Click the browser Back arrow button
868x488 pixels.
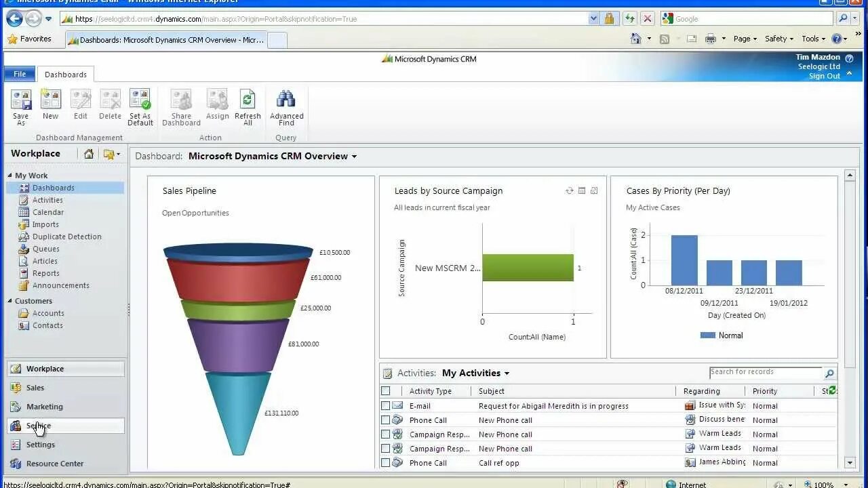[14, 18]
